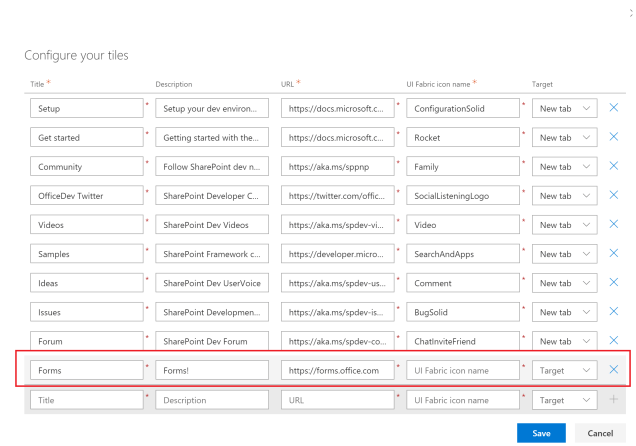Save the tile configuration
Viewport: 636px width, 446px height.
(x=541, y=432)
